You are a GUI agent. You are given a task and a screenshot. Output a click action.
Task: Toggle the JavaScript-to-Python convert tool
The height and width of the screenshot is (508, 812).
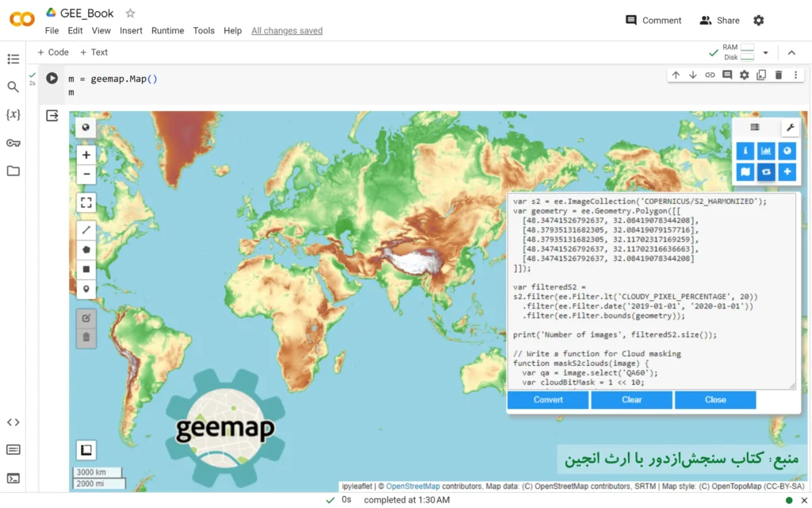766,171
